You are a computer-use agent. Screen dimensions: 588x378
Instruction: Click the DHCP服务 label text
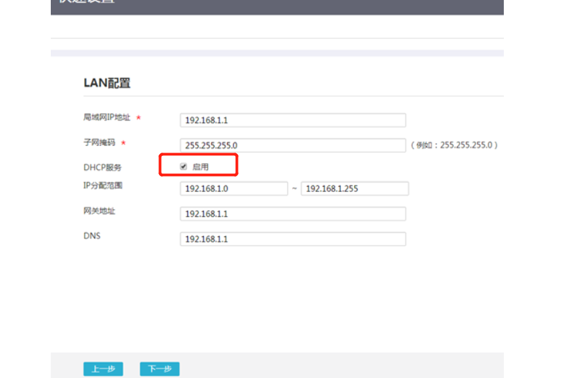click(x=102, y=167)
